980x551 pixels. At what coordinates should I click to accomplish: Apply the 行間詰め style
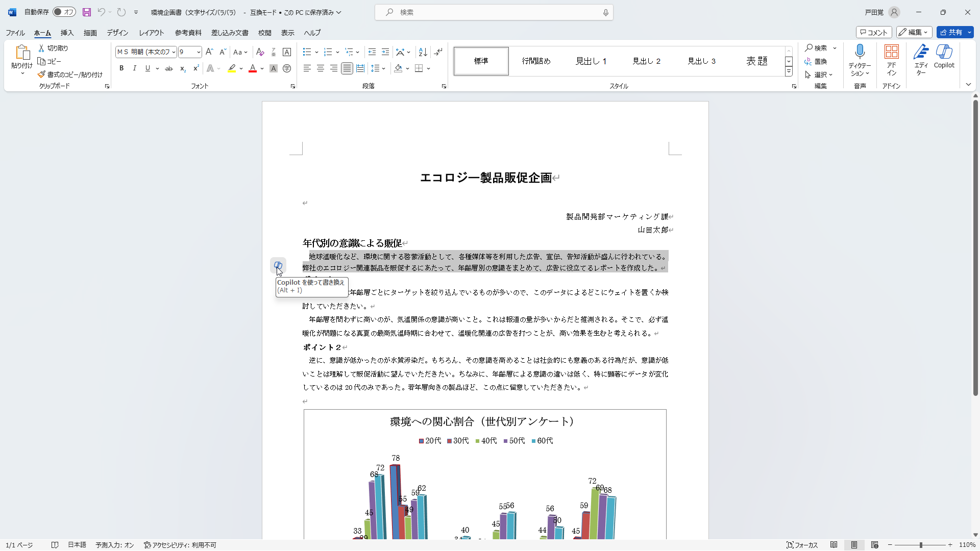(x=536, y=61)
